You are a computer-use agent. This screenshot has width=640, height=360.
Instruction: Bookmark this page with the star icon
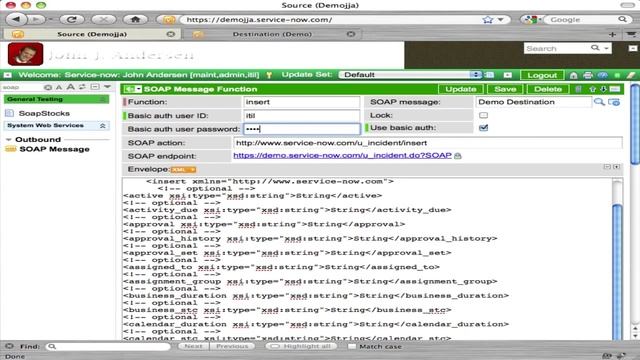[487, 20]
